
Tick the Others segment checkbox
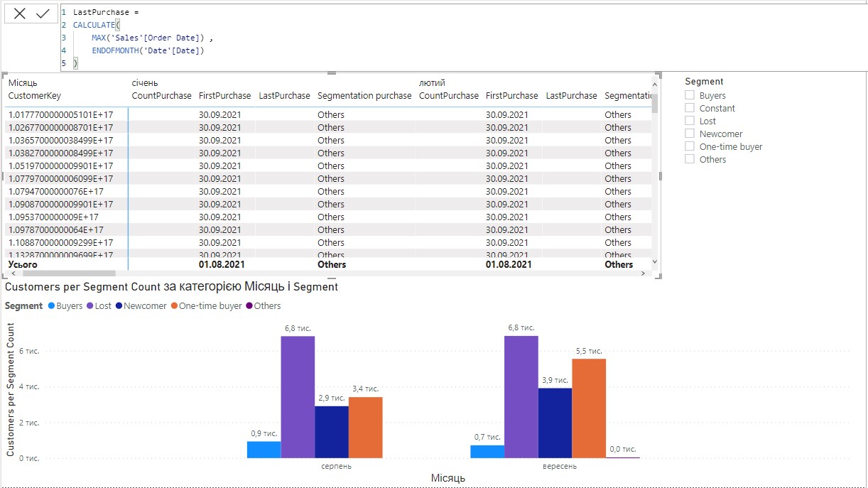click(x=689, y=159)
